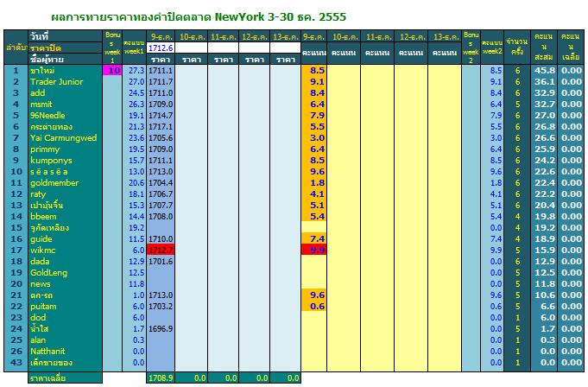Click the magenta bonus cell showing 10
This screenshot has height=387, width=588.
pos(112,70)
